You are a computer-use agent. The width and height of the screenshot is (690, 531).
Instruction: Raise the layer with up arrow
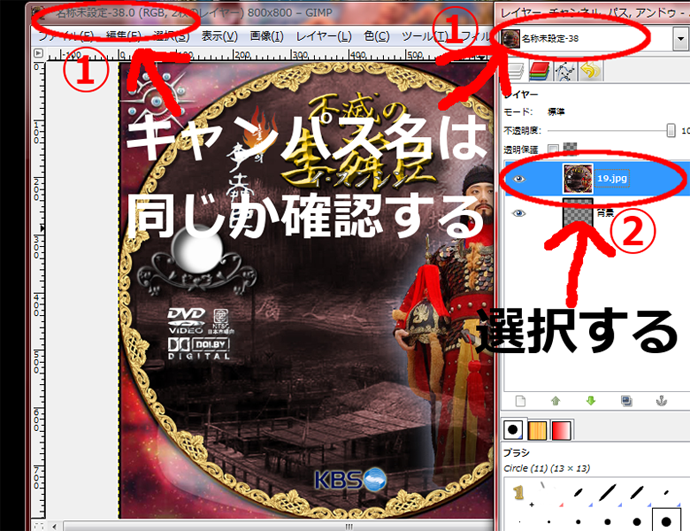coord(555,401)
